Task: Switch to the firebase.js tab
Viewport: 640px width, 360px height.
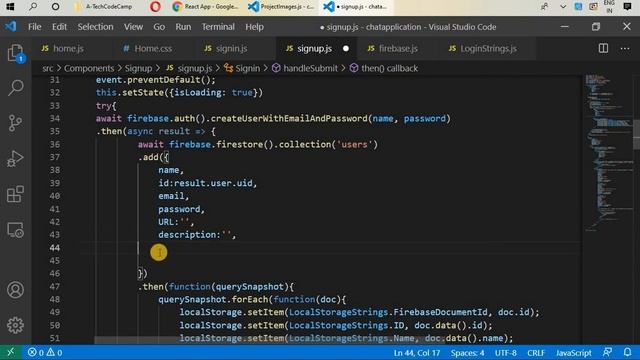Action: pyautogui.click(x=398, y=49)
